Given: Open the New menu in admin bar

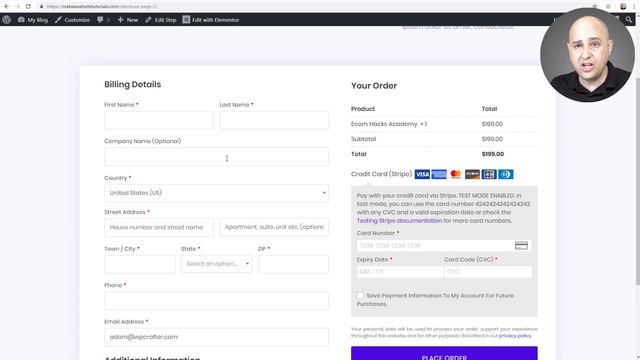Looking at the screenshot, I should (128, 20).
